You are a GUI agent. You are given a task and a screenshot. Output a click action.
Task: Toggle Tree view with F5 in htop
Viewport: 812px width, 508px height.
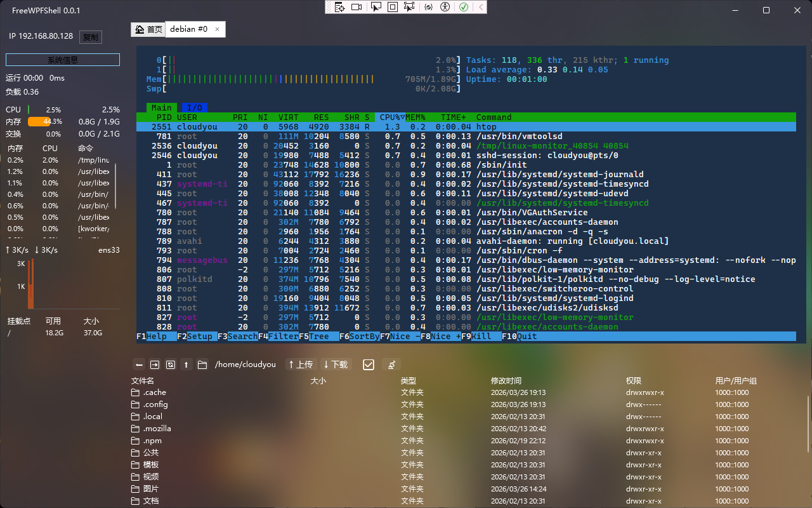pyautogui.click(x=318, y=337)
